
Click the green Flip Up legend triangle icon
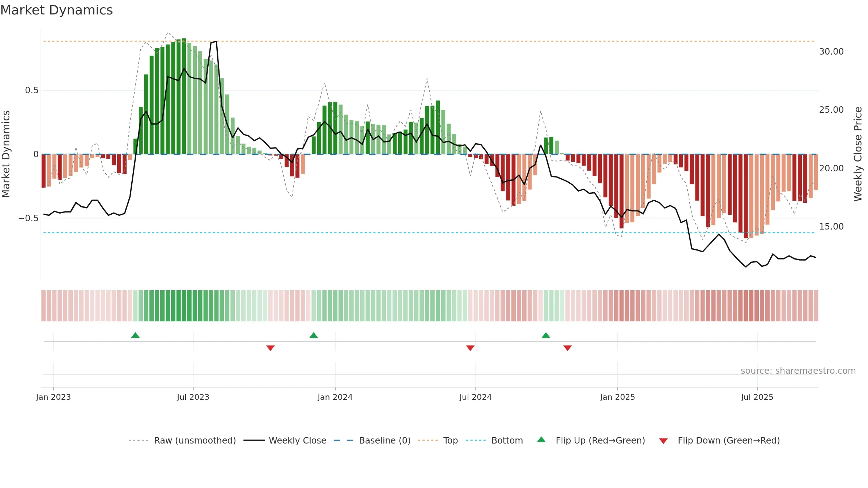(541, 440)
